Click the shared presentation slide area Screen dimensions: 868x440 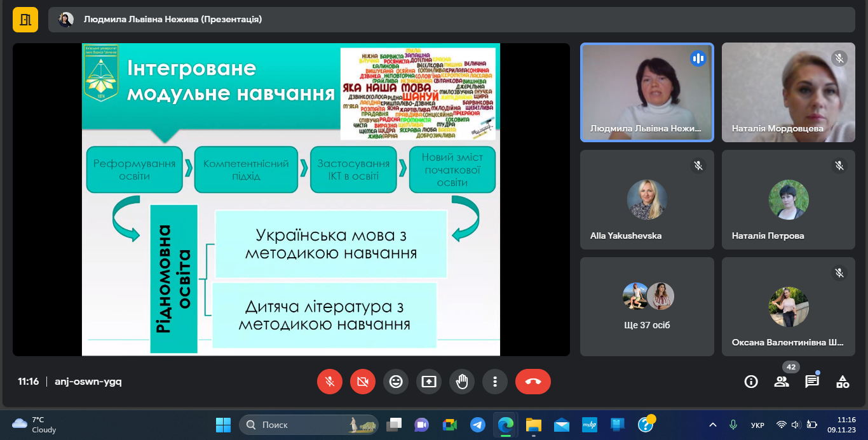pos(291,199)
